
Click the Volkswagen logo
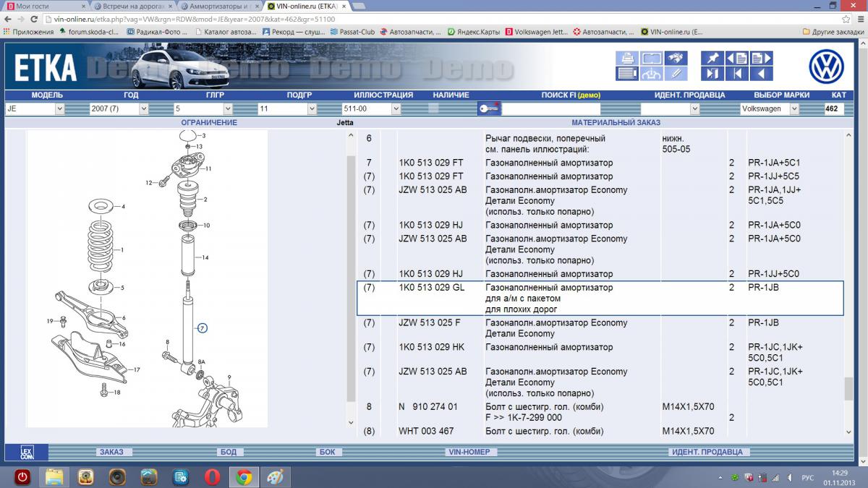[x=827, y=68]
